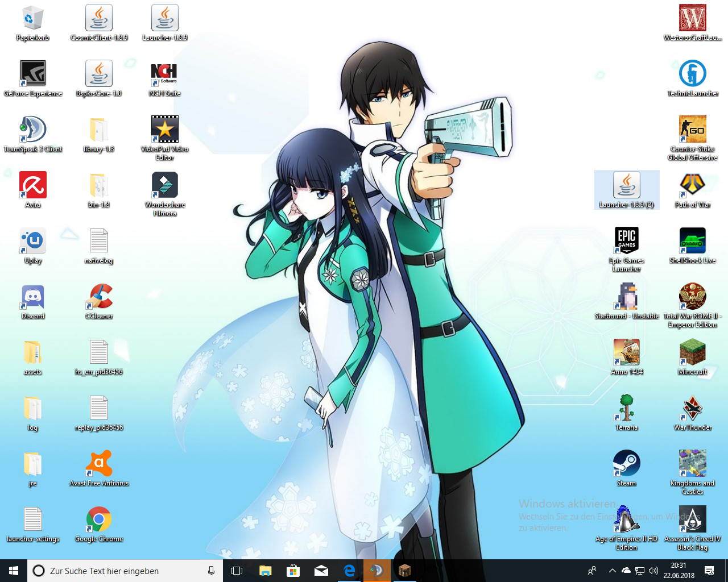This screenshot has height=582, width=728.
Task: Select the Google Chrome desktop shortcut
Action: [99, 519]
